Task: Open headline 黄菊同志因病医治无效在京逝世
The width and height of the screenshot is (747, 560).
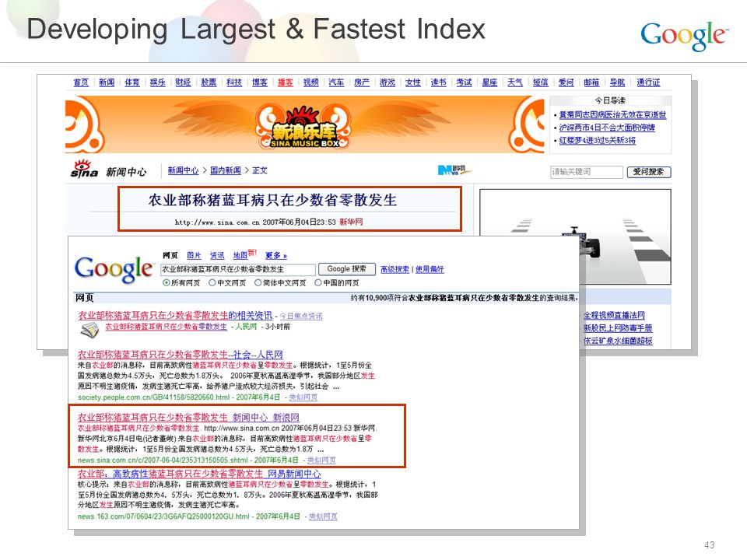Action: pyautogui.click(x=612, y=115)
